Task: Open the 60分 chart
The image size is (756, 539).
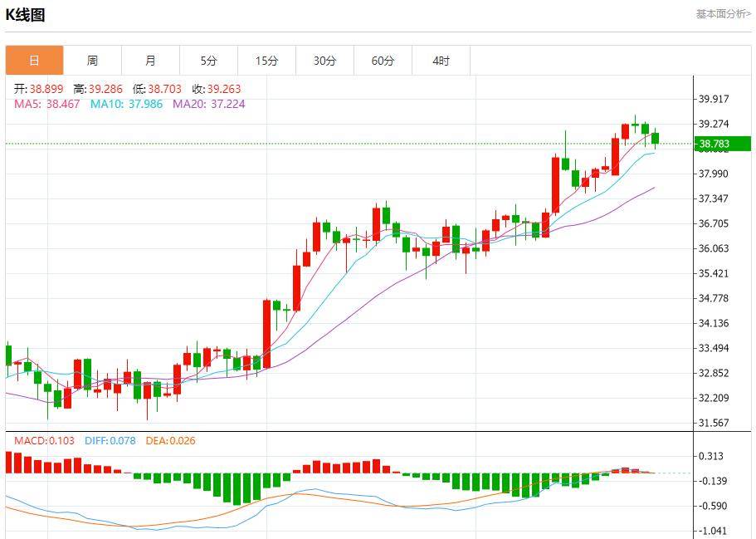Action: pyautogui.click(x=383, y=60)
